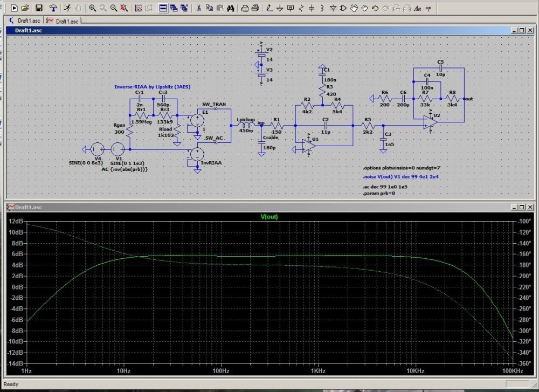Select the Text (Aa) tool
Viewport: 539px width, 392px height.
[x=417, y=8]
